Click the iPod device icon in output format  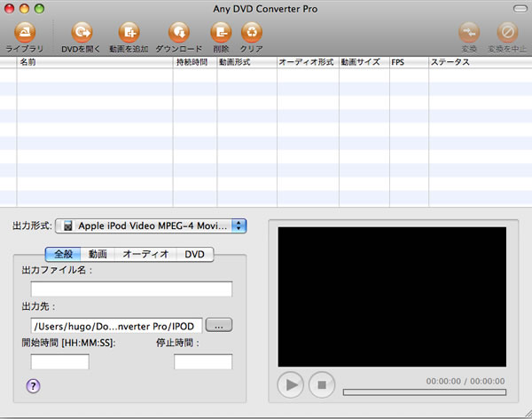pos(68,225)
